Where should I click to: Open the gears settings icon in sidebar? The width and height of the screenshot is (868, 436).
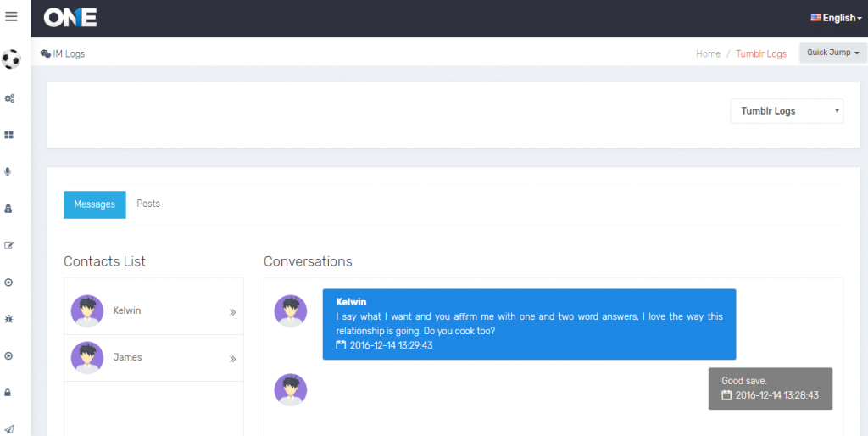click(x=9, y=98)
